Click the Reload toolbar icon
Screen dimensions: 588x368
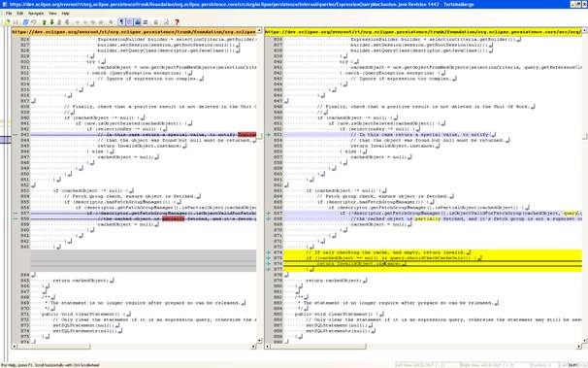[x=26, y=22]
